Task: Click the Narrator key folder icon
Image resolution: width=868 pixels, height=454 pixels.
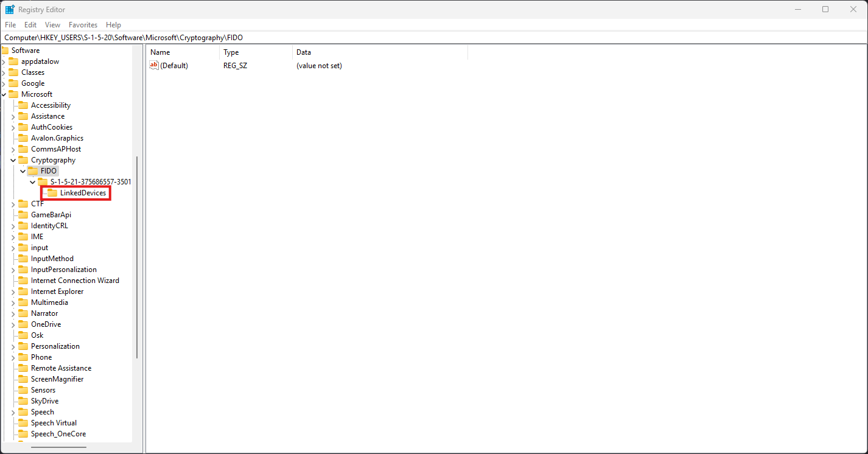Action: click(x=23, y=313)
